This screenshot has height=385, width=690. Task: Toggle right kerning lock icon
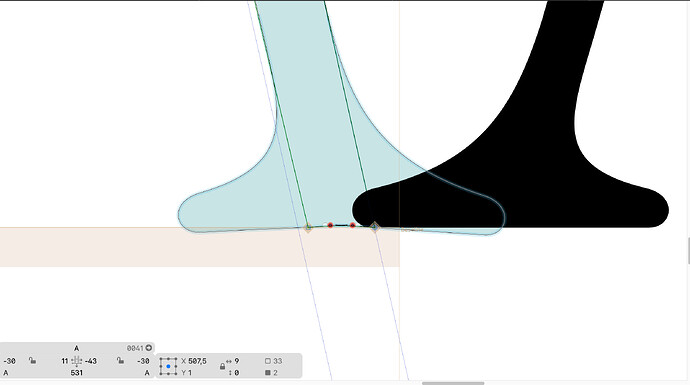coord(120,361)
